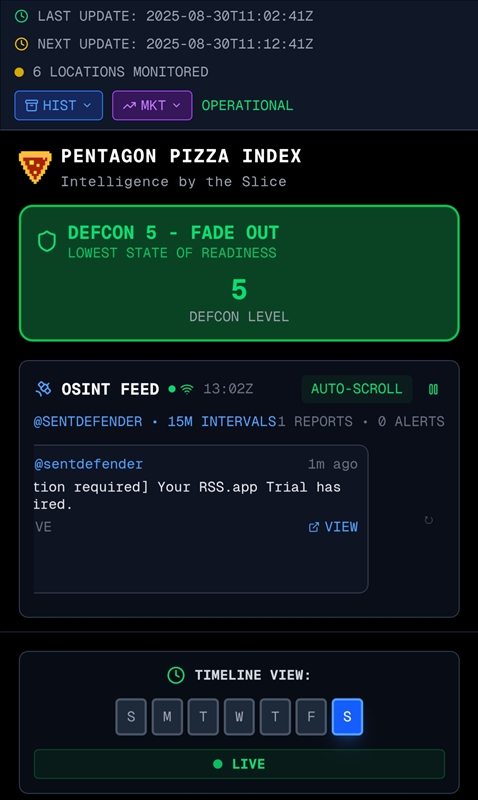Viewport: 478px width, 800px height.
Task: Select Friday in the timeline view
Action: pos(311,717)
